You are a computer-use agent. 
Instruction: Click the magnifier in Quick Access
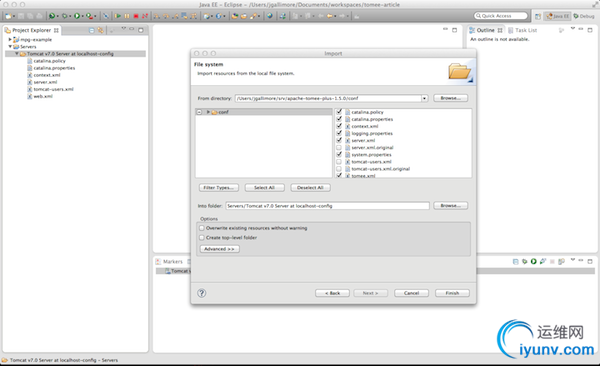pos(478,16)
